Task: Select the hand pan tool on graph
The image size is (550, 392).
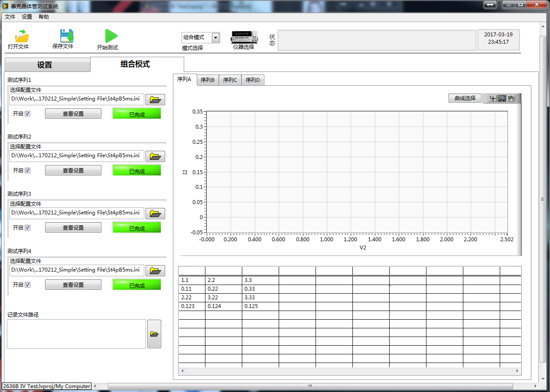Action: tap(511, 99)
